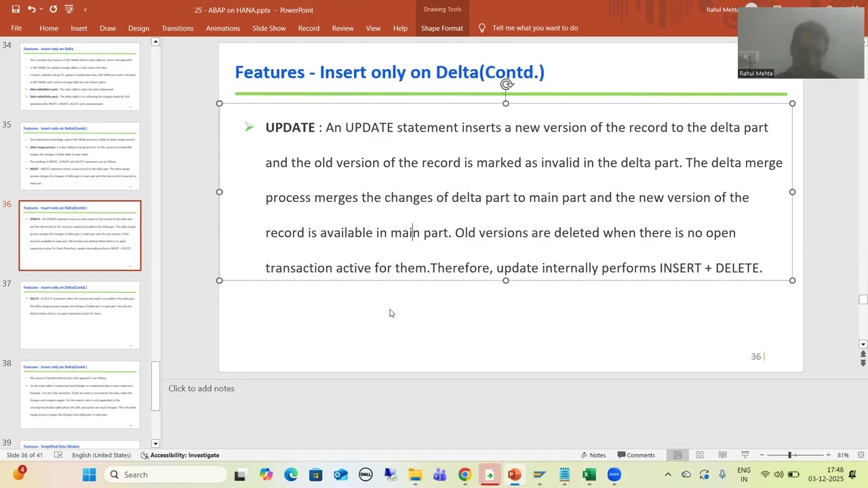Switch to the Insert ribbon tab
The width and height of the screenshot is (868, 488).
(x=79, y=28)
